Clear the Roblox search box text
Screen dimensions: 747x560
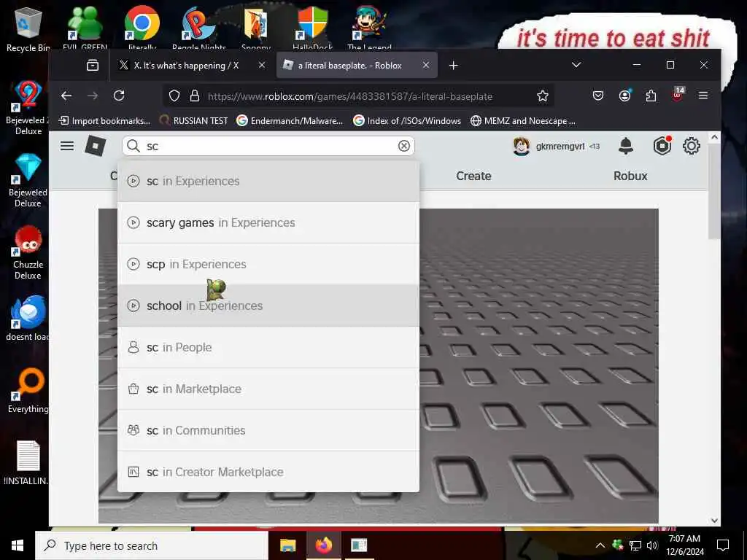[x=404, y=146]
